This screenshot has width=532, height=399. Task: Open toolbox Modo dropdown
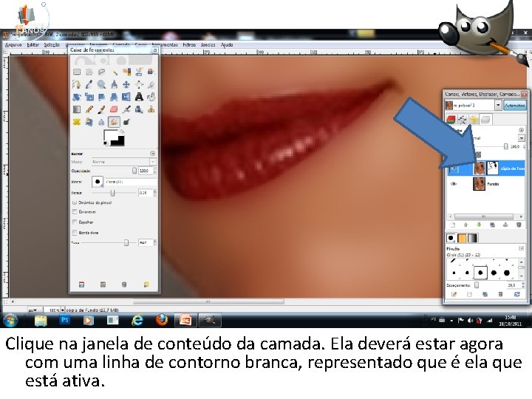pos(124,162)
